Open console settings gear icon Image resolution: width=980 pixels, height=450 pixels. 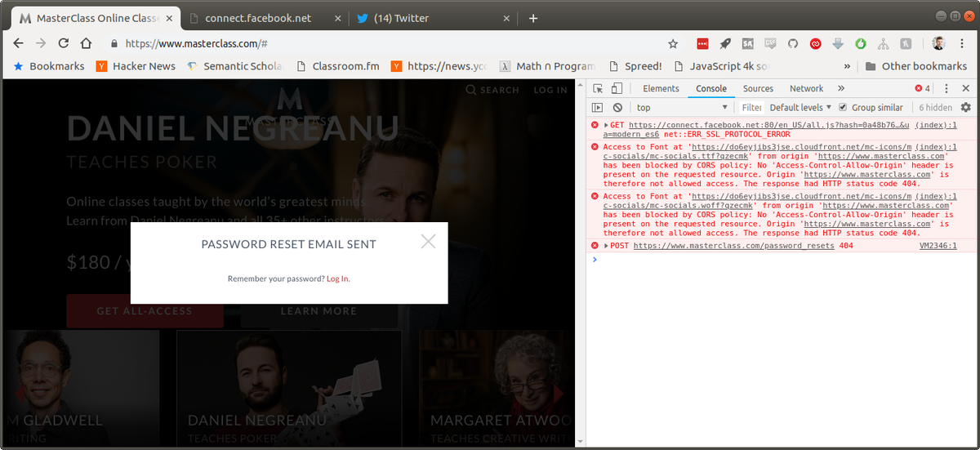coord(966,107)
